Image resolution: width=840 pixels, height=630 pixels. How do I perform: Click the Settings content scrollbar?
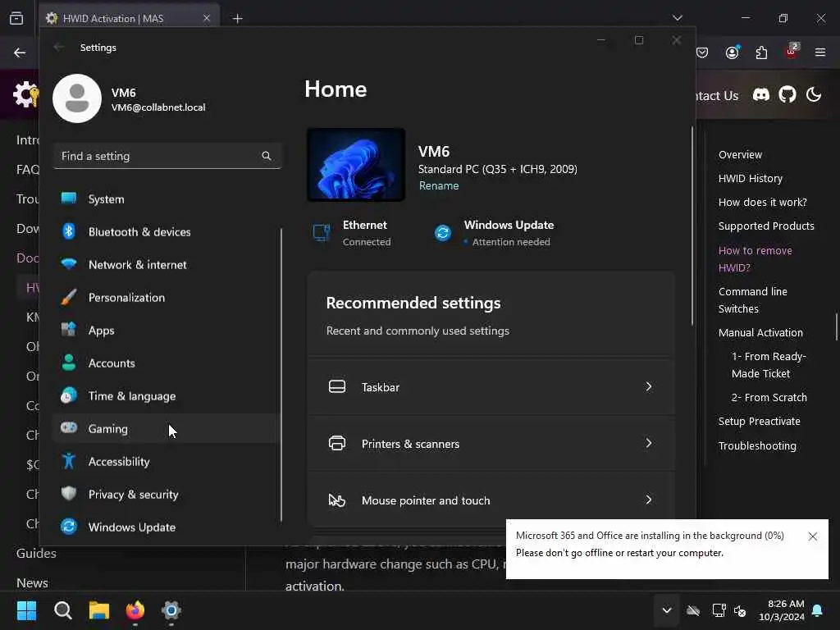pyautogui.click(x=692, y=226)
